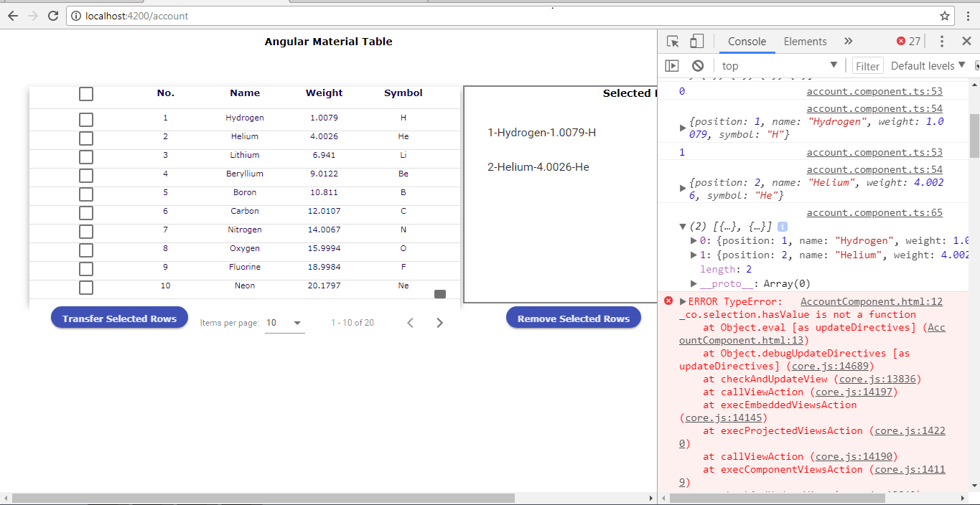The image size is (980, 505).
Task: Toggle the device toolbar icon in DevTools
Action: click(x=696, y=42)
